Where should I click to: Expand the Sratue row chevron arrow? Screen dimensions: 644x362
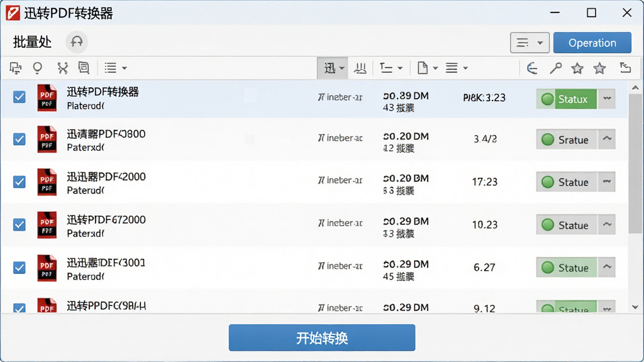607,139
